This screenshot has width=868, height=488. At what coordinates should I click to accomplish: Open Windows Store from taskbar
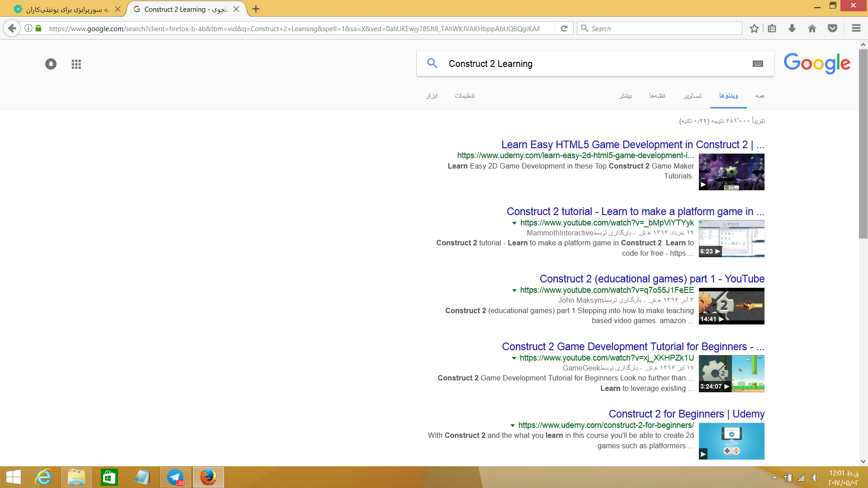pyautogui.click(x=109, y=477)
